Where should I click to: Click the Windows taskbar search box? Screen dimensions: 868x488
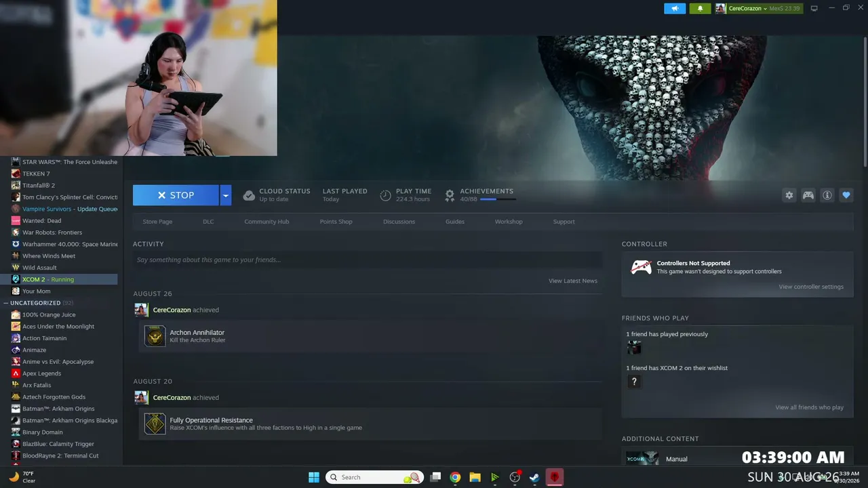click(x=375, y=477)
